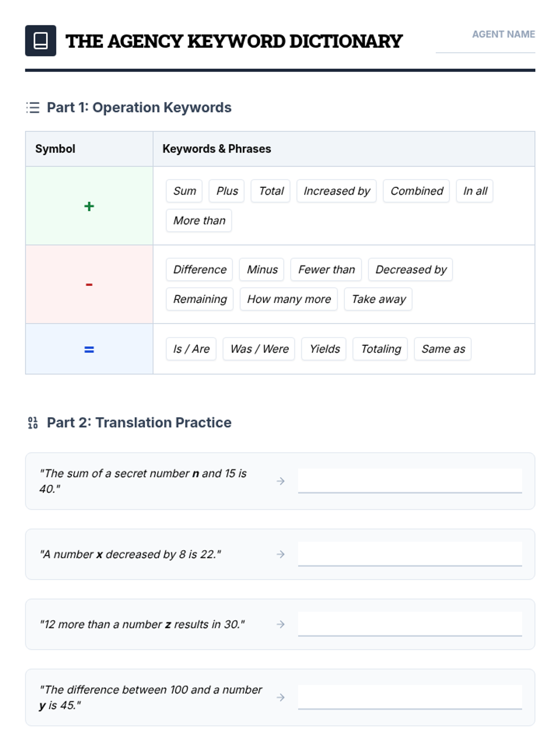The height and width of the screenshot is (747, 560).
Task: Click the arrow after the 12 more than sentence
Action: (x=280, y=624)
